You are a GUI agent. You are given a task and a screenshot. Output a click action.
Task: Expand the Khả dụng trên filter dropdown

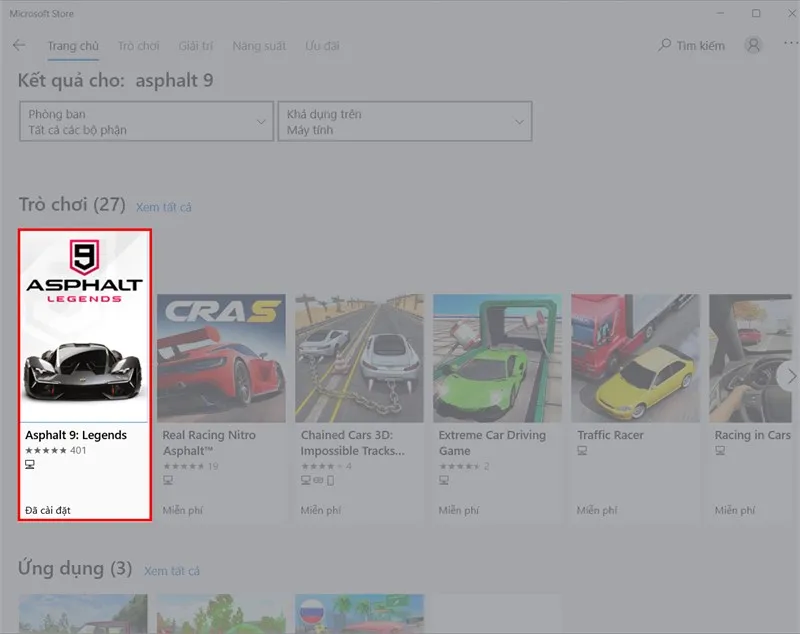(404, 122)
